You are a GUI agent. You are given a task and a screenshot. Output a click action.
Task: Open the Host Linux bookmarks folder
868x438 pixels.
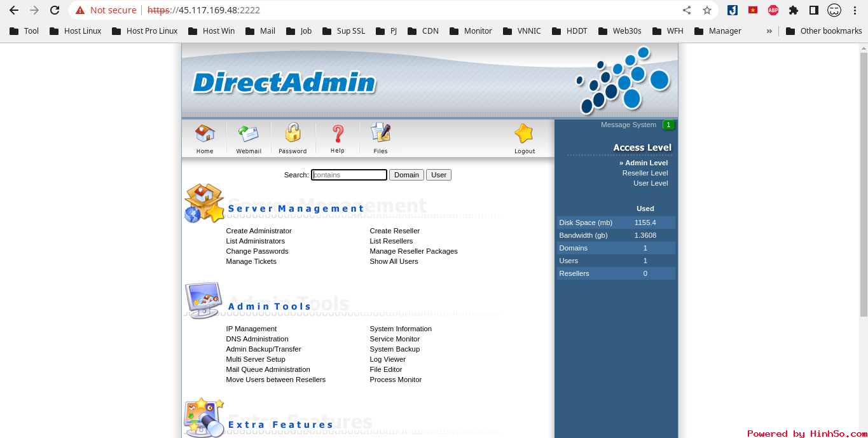click(x=75, y=31)
